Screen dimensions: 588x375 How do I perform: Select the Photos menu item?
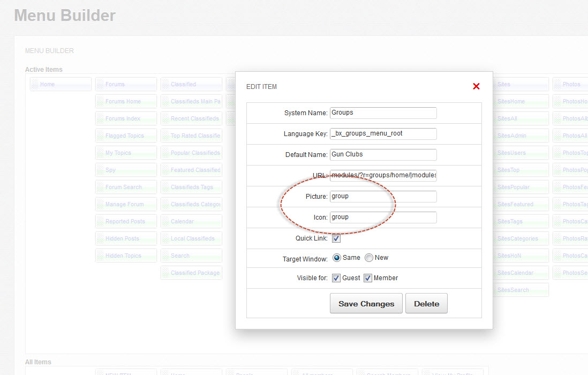571,84
